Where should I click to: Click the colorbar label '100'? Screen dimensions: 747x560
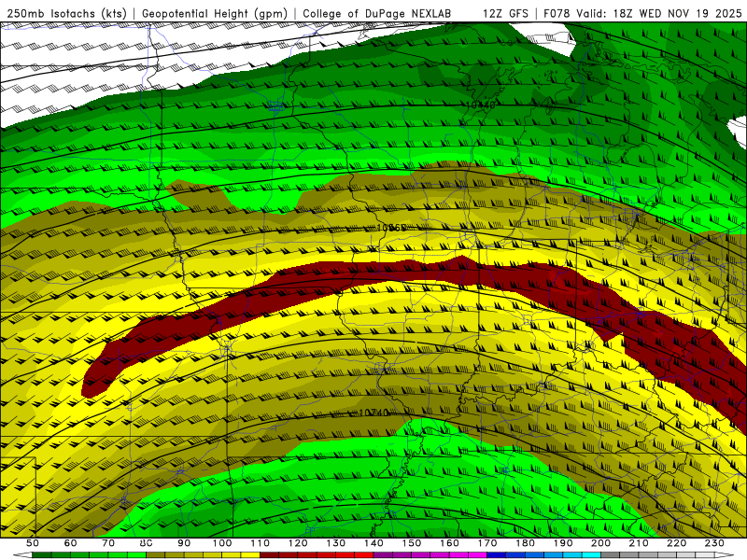click(222, 543)
